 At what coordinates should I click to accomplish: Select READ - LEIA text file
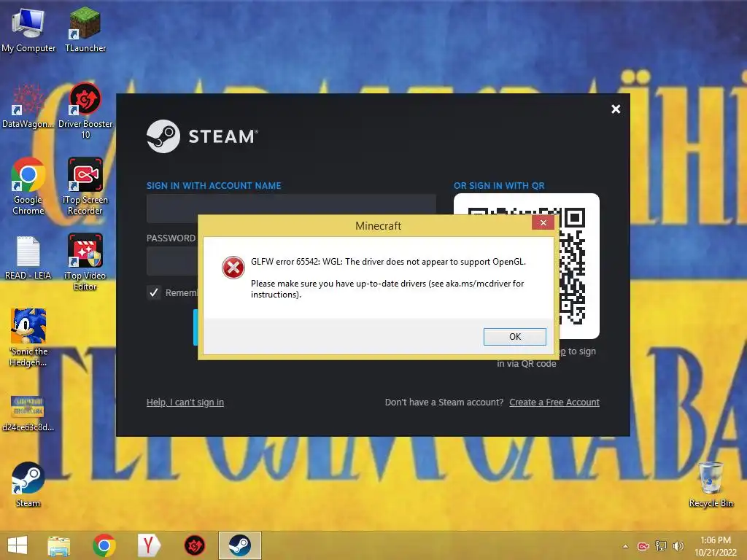click(x=28, y=257)
